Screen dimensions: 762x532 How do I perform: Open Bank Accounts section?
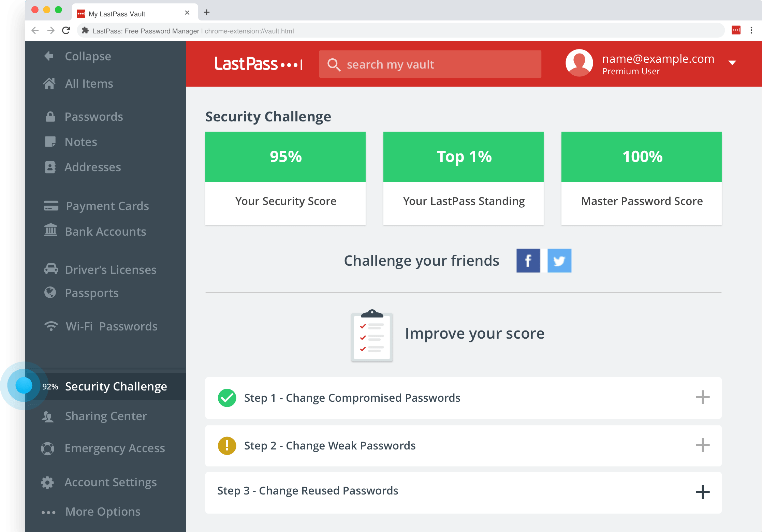tap(105, 231)
